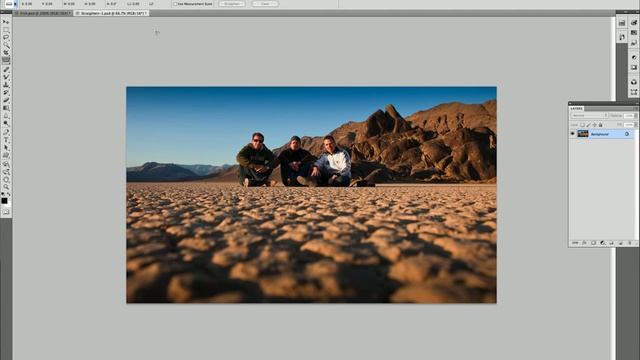Open the Styles panel icon in dock
640x360 pixels.
coord(634,42)
